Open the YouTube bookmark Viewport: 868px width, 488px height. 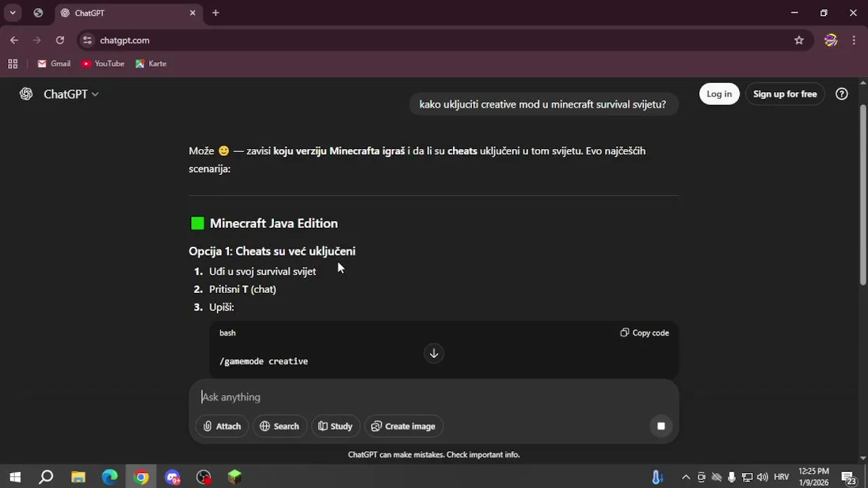[103, 64]
